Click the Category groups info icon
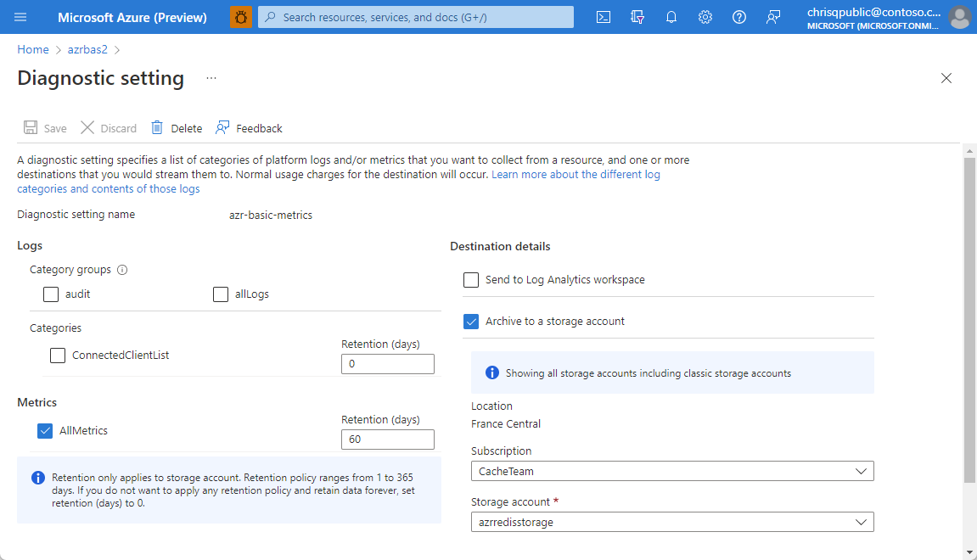 click(x=122, y=270)
